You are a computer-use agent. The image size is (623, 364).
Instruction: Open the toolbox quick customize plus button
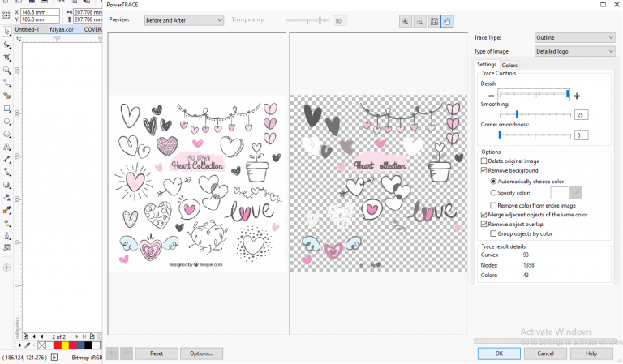[6, 268]
